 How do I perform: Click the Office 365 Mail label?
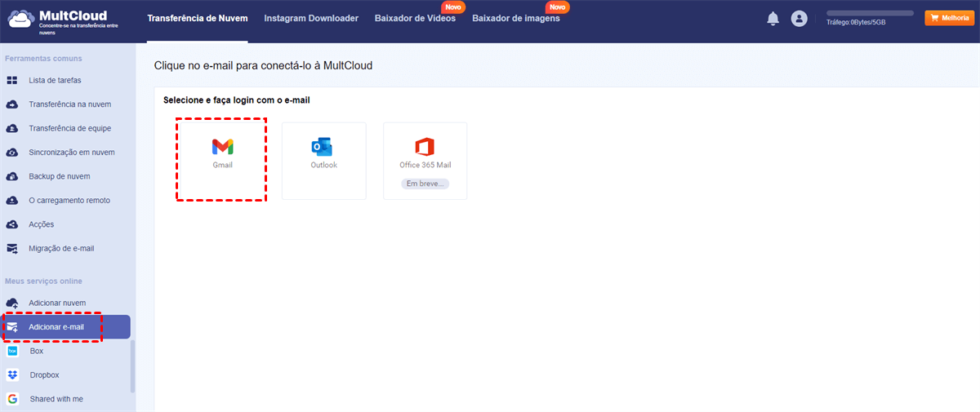click(425, 165)
